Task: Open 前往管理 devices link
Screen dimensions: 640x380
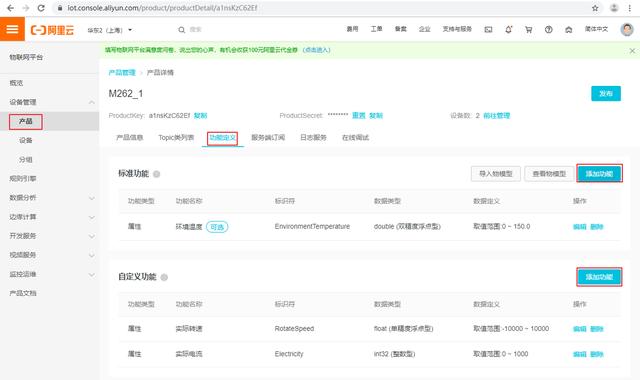Action: (496, 116)
